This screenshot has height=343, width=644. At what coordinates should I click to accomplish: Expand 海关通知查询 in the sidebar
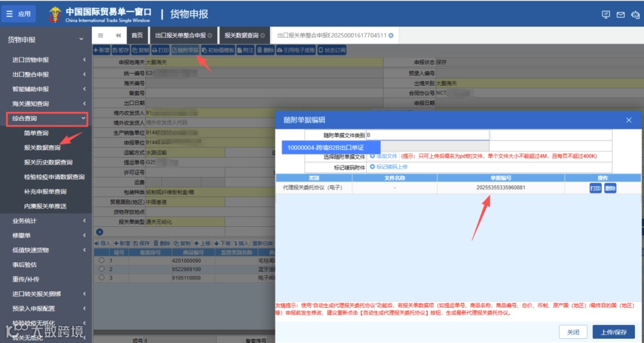click(x=45, y=104)
